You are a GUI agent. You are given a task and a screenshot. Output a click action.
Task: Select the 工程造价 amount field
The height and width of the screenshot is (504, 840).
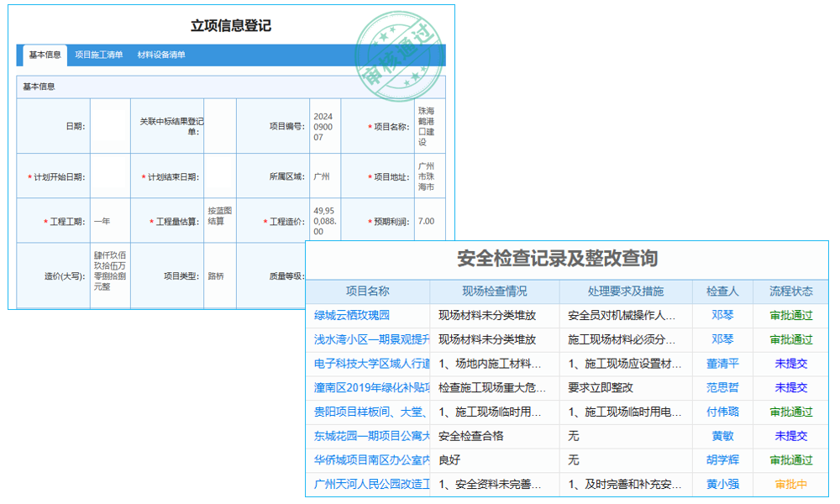(x=323, y=219)
